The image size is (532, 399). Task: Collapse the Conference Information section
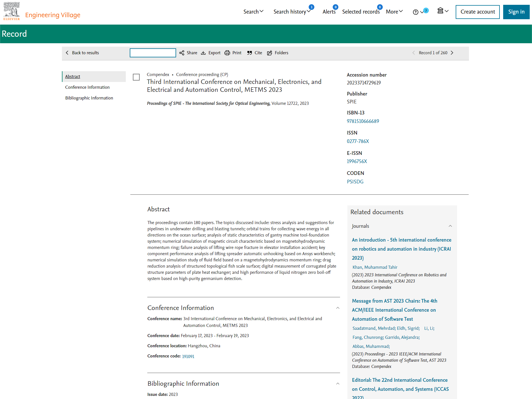coord(338,308)
